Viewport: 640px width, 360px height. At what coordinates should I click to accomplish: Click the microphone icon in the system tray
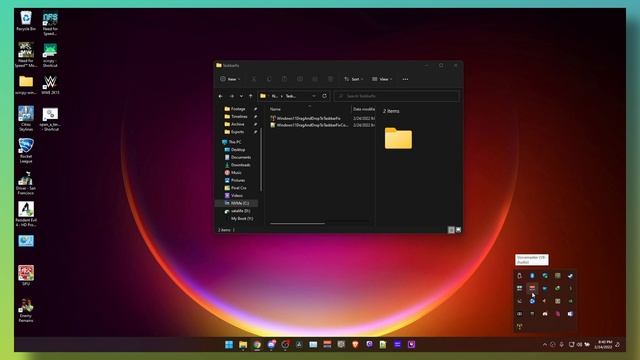click(x=562, y=345)
